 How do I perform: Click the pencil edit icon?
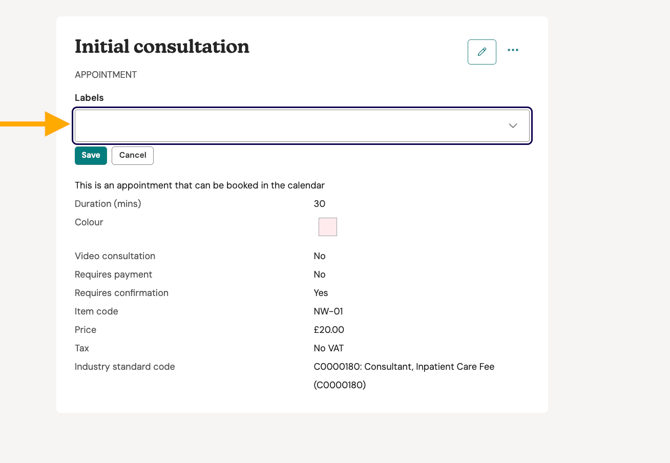tap(481, 51)
